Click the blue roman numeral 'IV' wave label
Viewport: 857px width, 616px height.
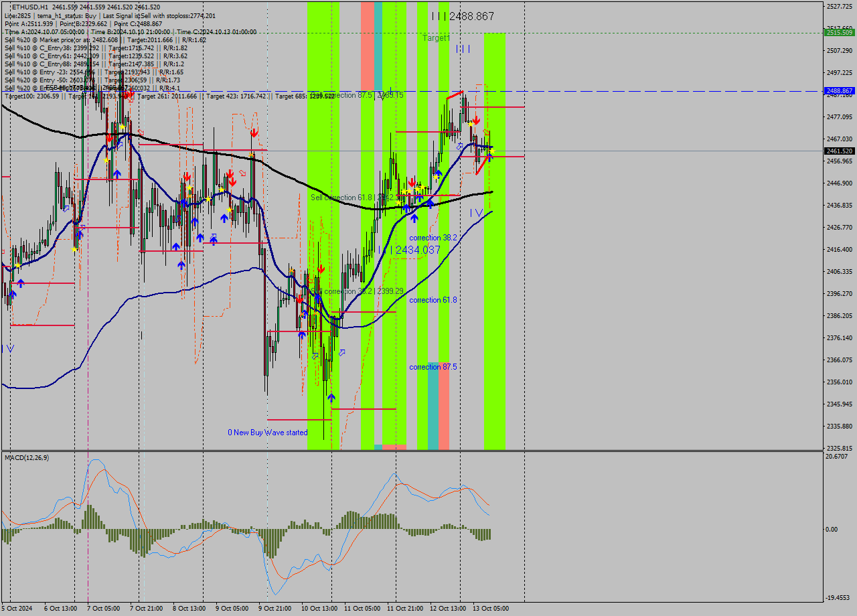click(x=476, y=213)
